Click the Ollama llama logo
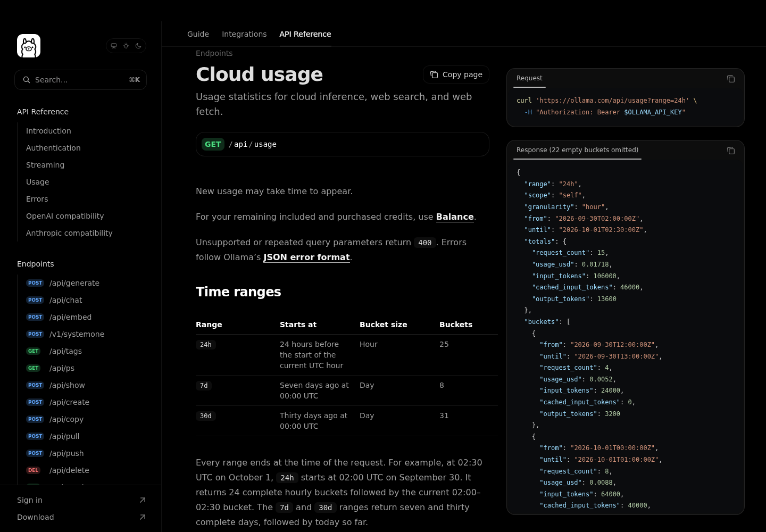 [x=29, y=46]
